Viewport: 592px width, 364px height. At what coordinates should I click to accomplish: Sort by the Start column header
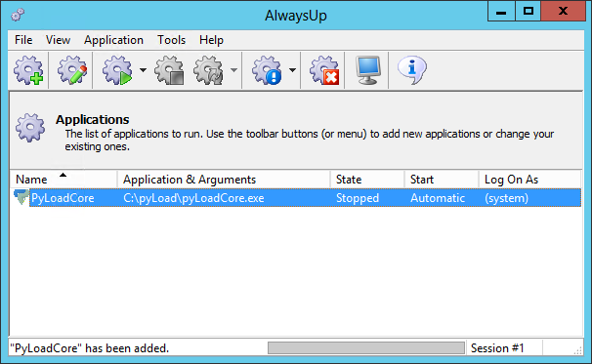click(442, 180)
